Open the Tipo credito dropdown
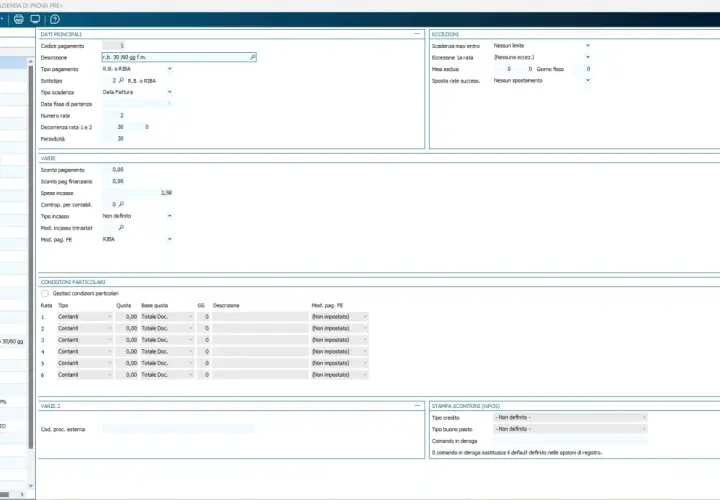Viewport: 720px width, 500px height. coord(644,417)
